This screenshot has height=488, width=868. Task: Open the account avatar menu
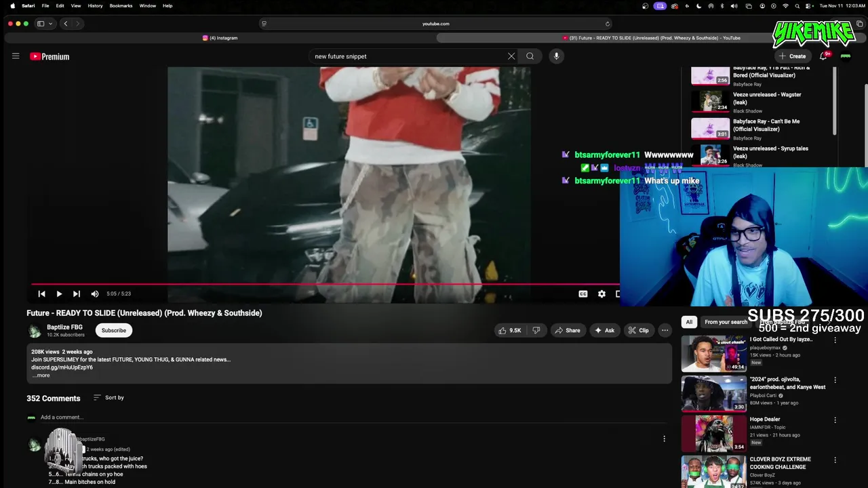click(846, 56)
